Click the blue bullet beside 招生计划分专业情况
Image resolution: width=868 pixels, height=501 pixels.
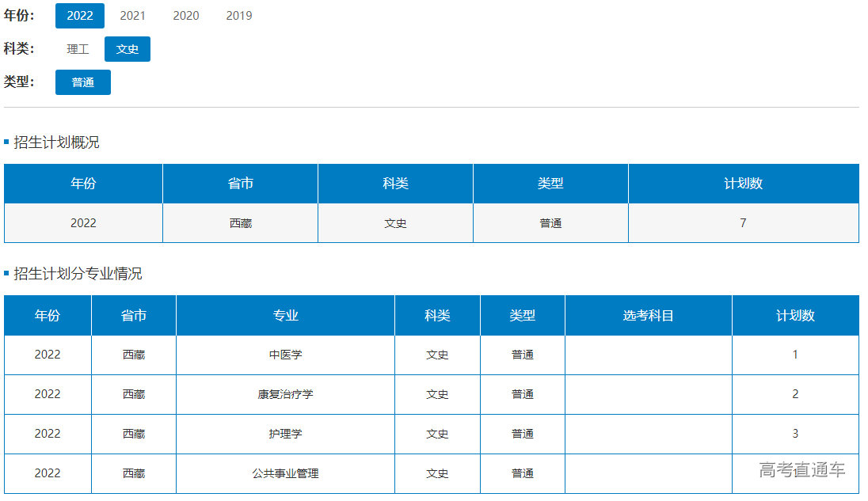[6, 274]
